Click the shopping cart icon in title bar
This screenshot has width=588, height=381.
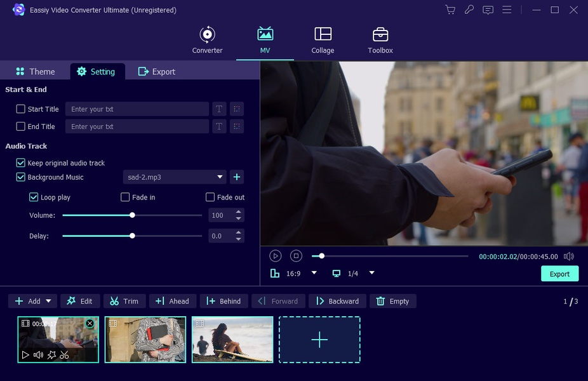point(450,10)
